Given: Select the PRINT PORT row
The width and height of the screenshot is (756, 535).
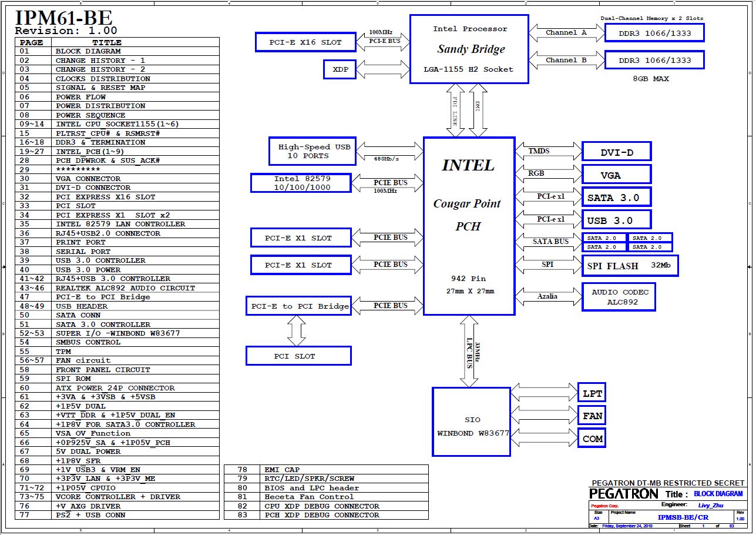Looking at the screenshot, I should click(x=117, y=242).
